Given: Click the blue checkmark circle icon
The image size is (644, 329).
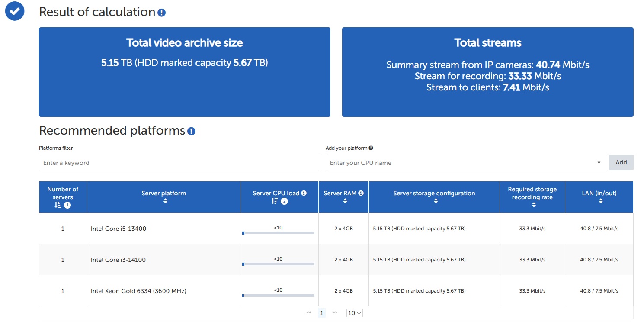Looking at the screenshot, I should click(15, 11).
